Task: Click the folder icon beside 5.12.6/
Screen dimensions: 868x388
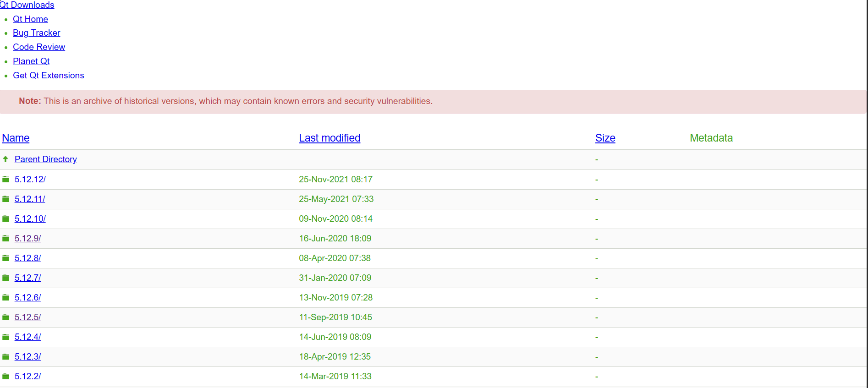Action: (x=5, y=297)
